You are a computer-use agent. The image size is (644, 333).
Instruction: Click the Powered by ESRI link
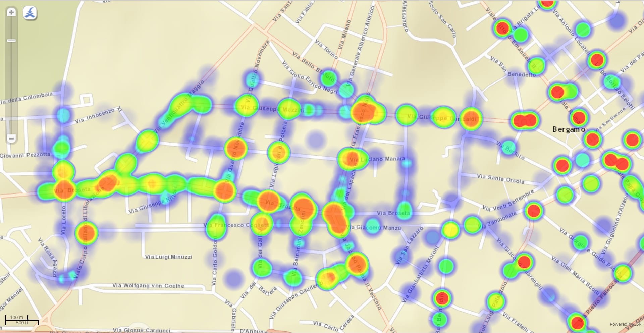(626, 324)
